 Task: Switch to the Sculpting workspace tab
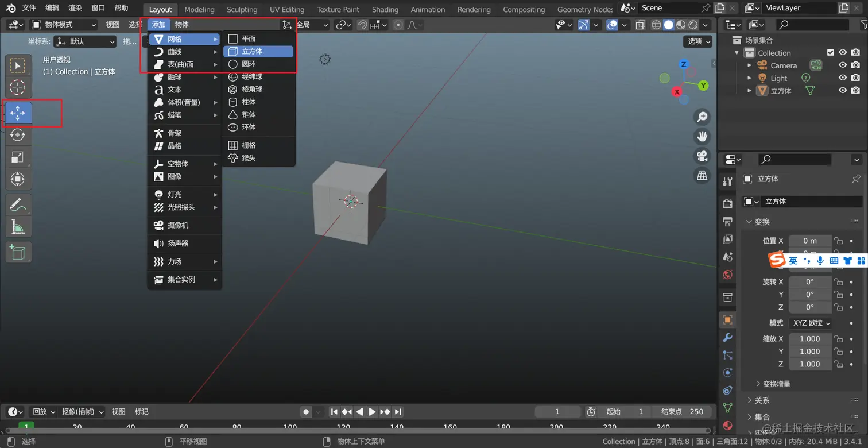point(242,9)
